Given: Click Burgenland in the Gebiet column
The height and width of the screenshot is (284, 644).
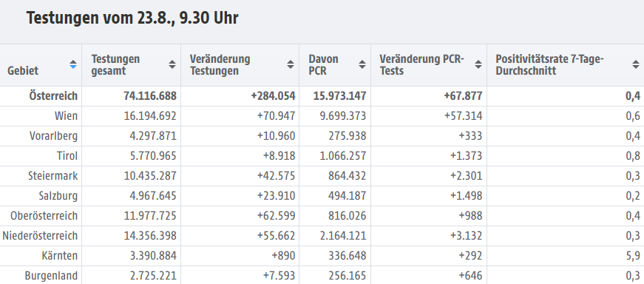Looking at the screenshot, I should pos(51,276).
